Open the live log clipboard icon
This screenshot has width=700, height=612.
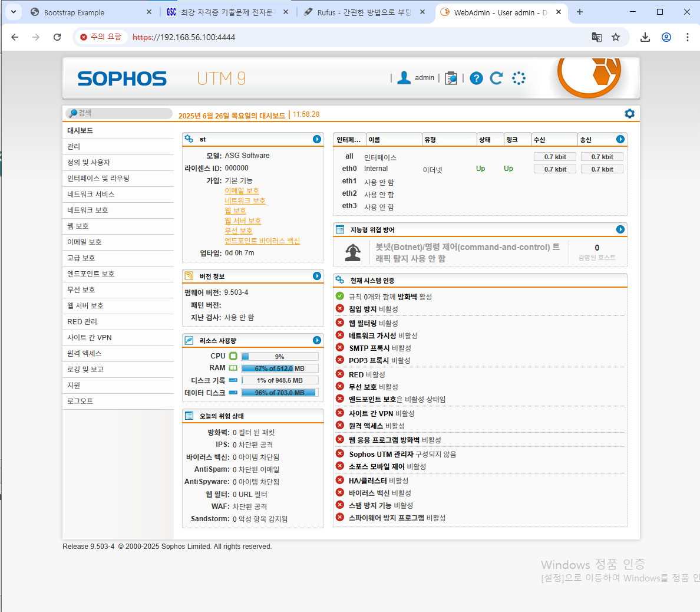451,78
